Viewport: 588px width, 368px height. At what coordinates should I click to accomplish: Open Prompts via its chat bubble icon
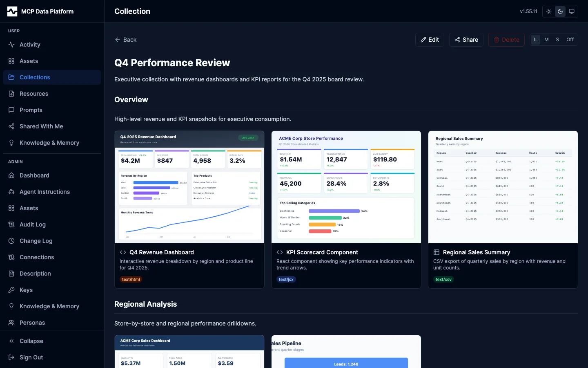(11, 110)
